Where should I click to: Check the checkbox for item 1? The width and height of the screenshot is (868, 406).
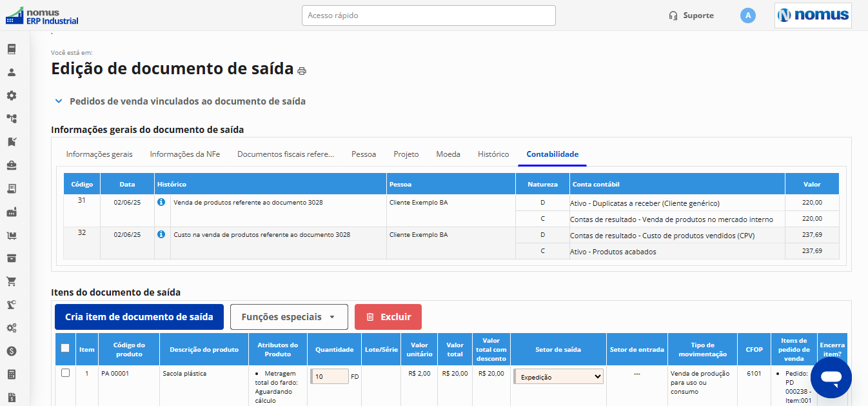(x=65, y=373)
